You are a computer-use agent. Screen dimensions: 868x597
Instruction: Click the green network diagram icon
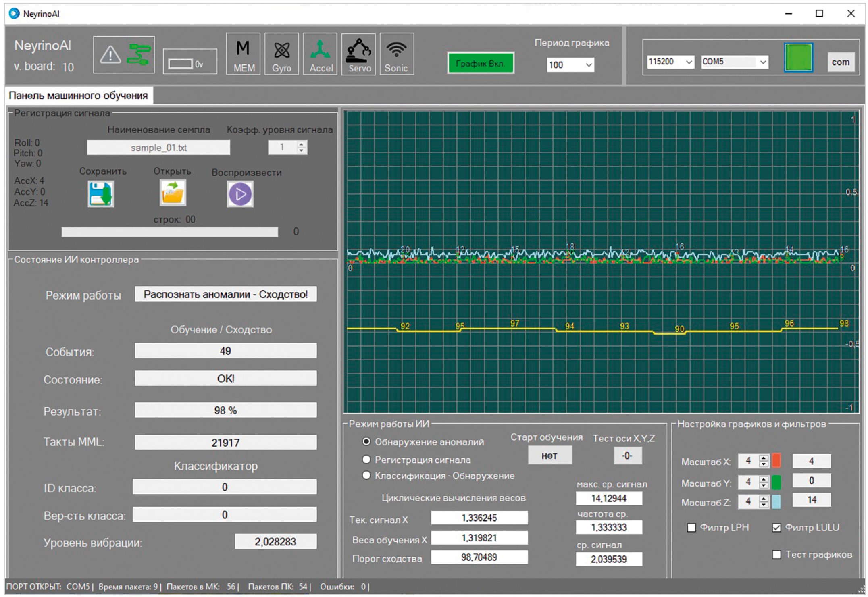point(139,54)
